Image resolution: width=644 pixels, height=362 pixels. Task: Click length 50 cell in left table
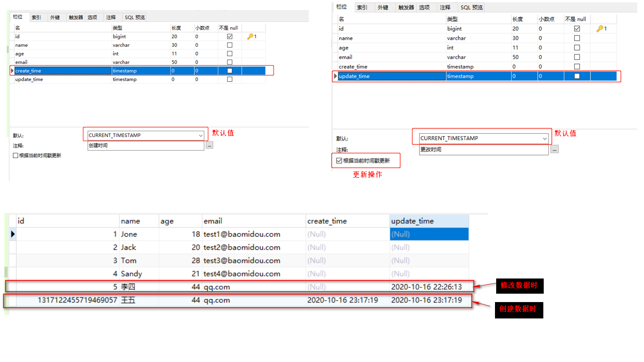click(x=182, y=62)
